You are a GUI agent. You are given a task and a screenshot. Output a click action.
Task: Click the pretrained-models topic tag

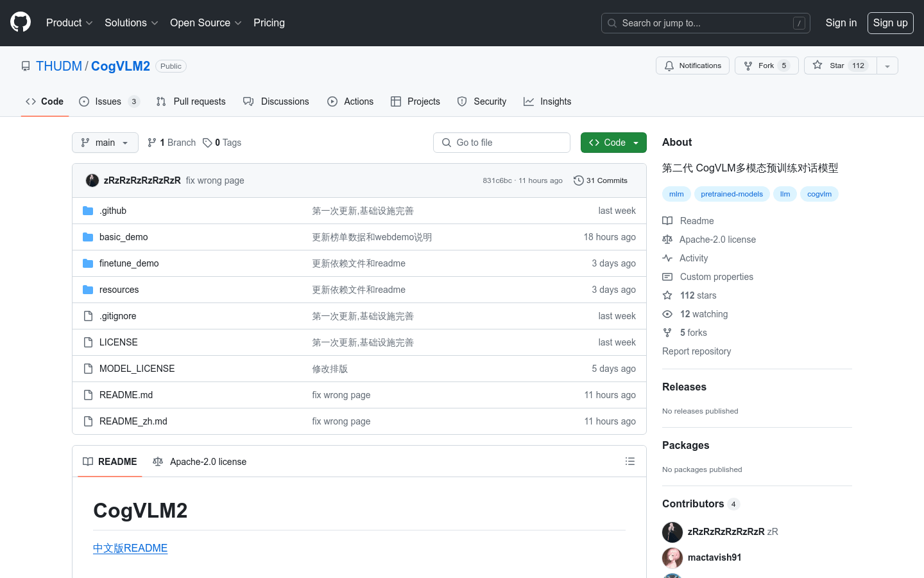[732, 194]
